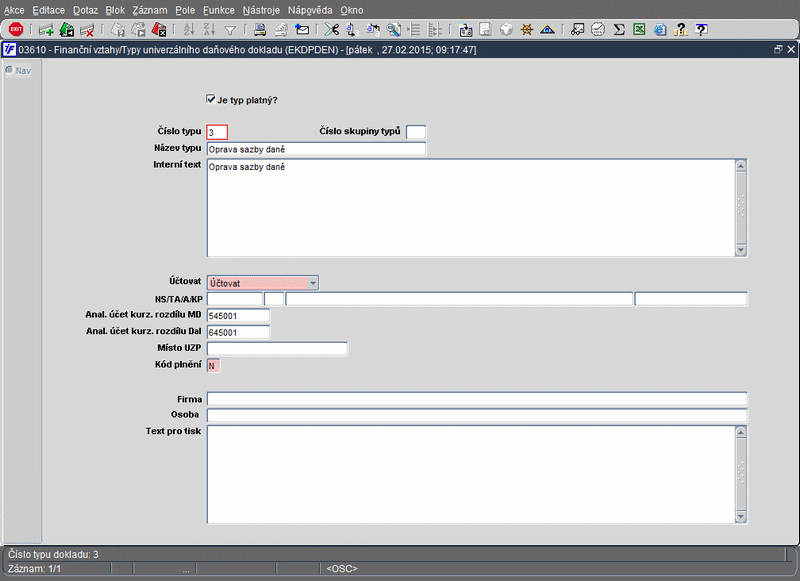Click Text pro tisk scrollbar up arrow
Image resolution: width=800 pixels, height=581 pixels.
tap(741, 432)
